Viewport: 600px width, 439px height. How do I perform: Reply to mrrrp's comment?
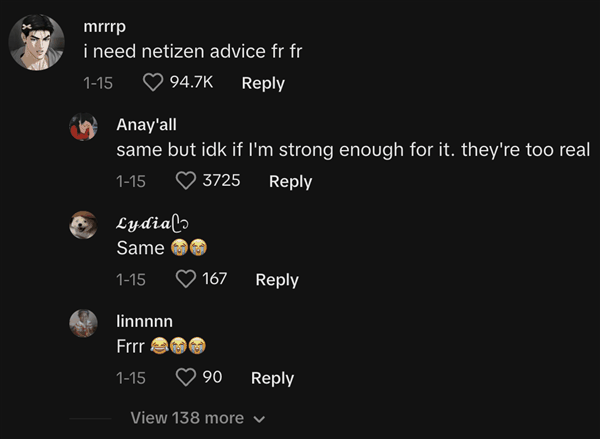[x=263, y=84]
